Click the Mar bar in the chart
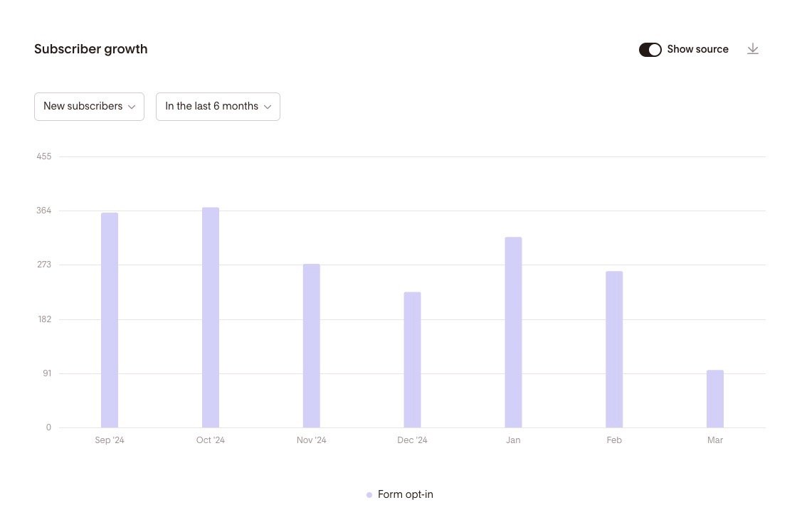802x532 pixels. coord(715,398)
